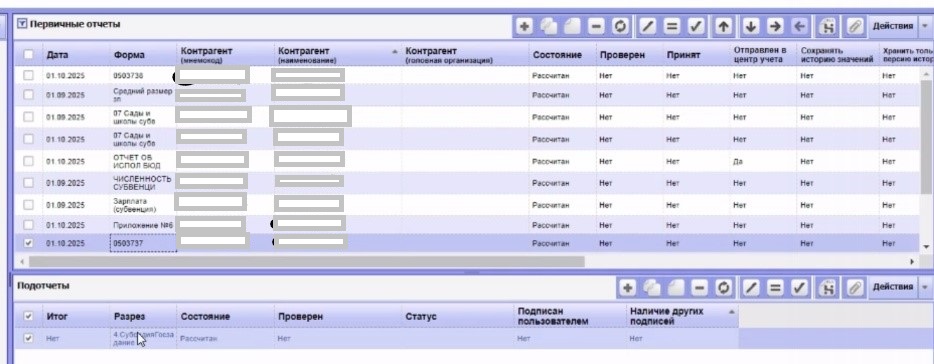
Task: Open attachments paperclip in Подотчеты toolbar
Action: pyautogui.click(x=854, y=288)
